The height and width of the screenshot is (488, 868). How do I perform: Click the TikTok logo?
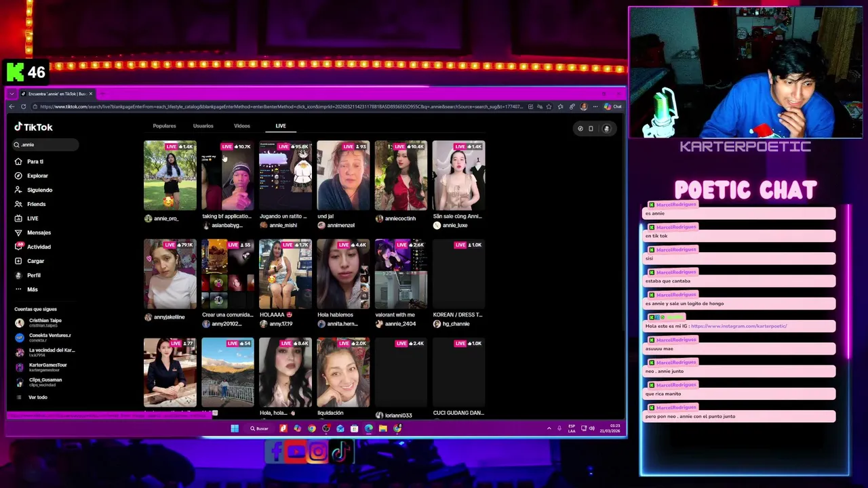[33, 127]
